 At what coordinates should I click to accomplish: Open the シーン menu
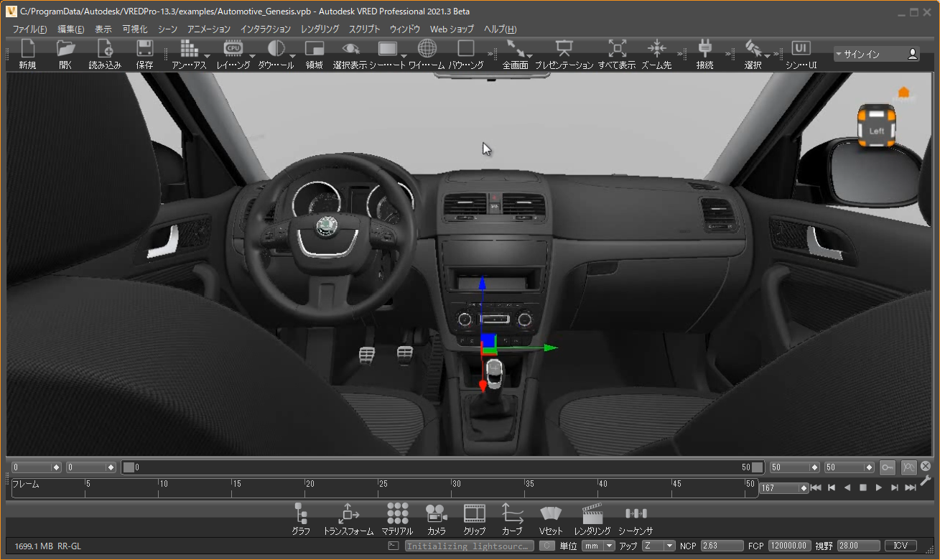pyautogui.click(x=167, y=29)
